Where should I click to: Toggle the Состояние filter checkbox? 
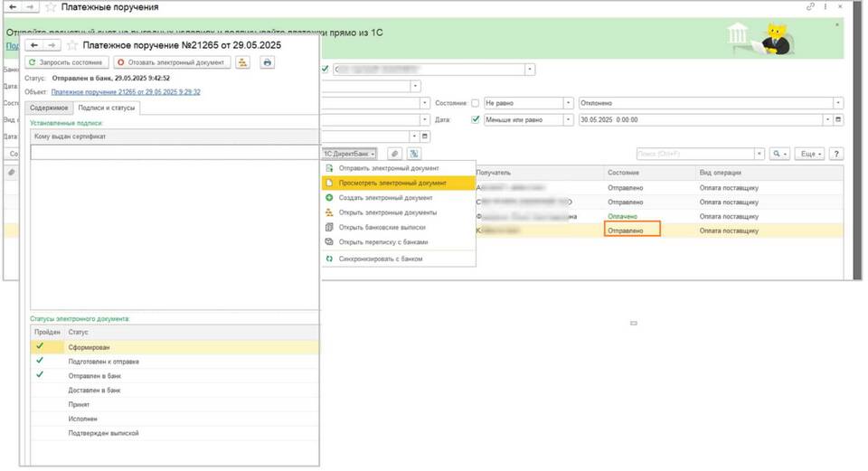pos(476,103)
